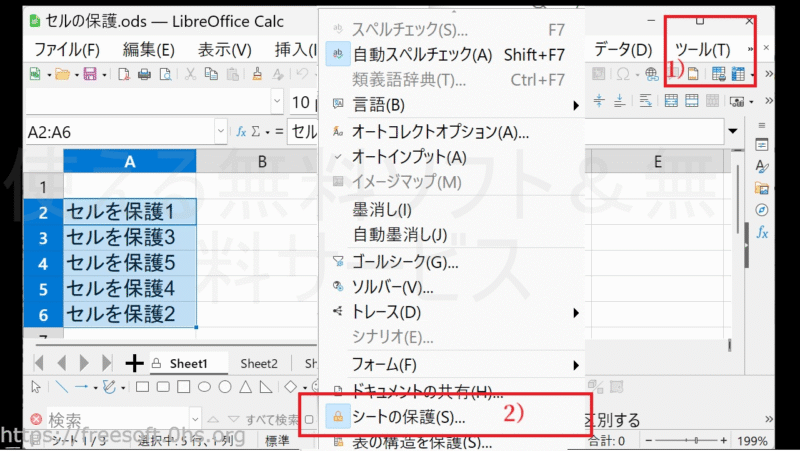Click the Clone formatting paintbrush icon
The width and height of the screenshot is (800, 451).
click(x=257, y=74)
